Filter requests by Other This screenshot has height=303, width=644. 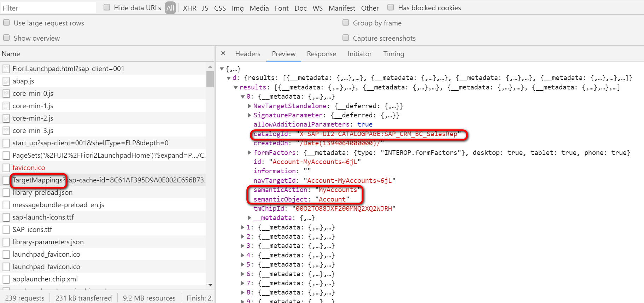click(370, 8)
